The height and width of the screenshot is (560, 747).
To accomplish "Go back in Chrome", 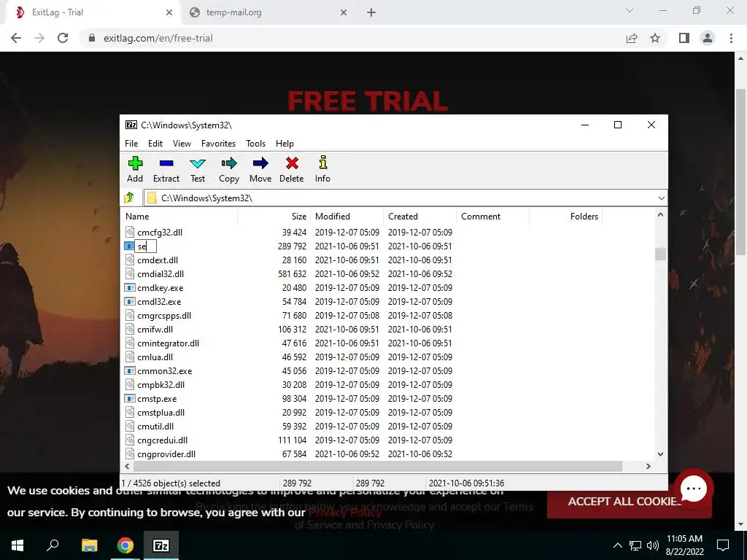I will pos(16,38).
